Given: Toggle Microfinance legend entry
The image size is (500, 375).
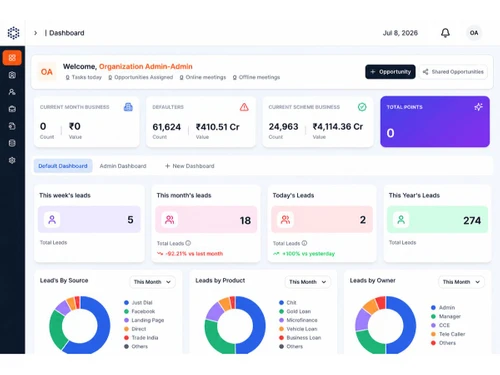Looking at the screenshot, I should tap(298, 320).
